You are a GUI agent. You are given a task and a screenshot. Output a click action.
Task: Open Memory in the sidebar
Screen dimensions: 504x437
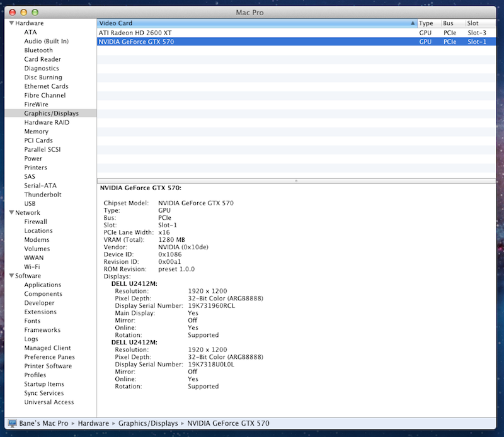click(37, 131)
